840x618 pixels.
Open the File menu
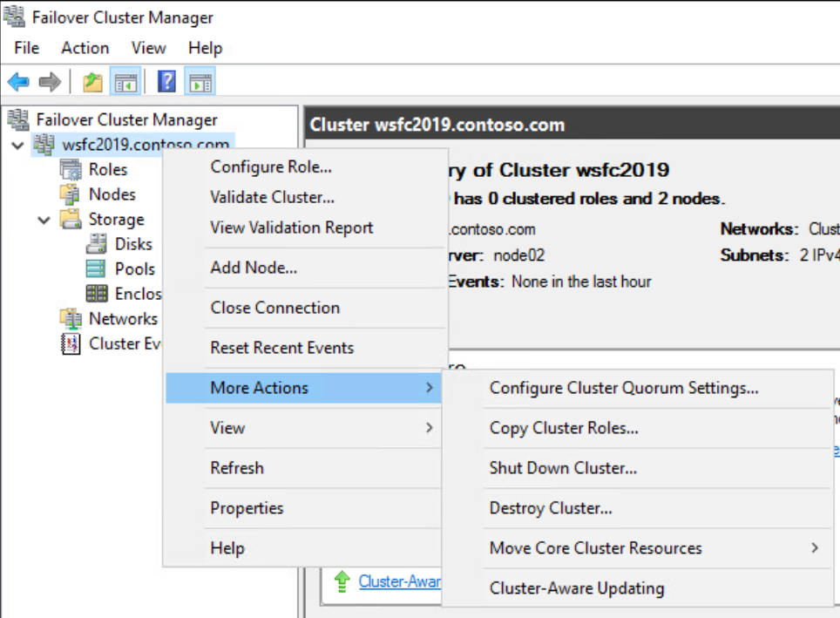click(27, 48)
